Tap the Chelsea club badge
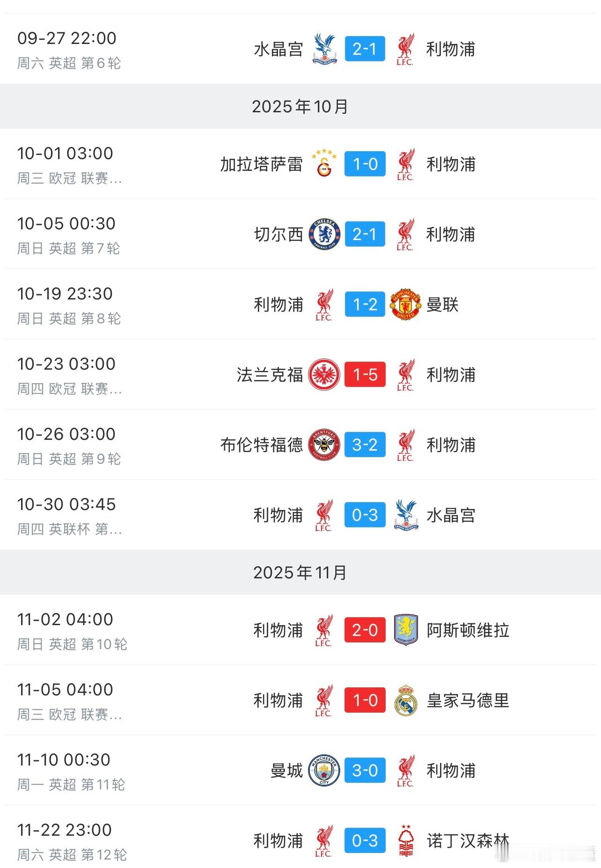The image size is (601, 868). point(324,234)
